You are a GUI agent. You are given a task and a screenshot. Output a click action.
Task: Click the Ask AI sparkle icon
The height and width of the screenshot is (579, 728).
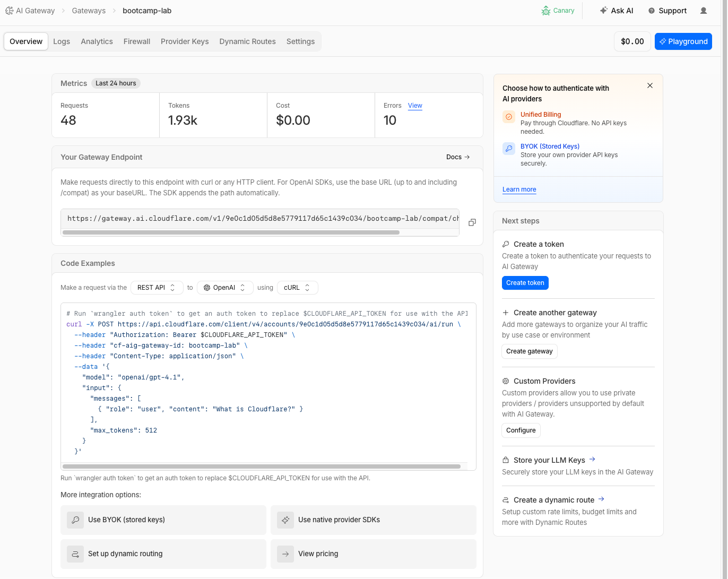(x=604, y=11)
